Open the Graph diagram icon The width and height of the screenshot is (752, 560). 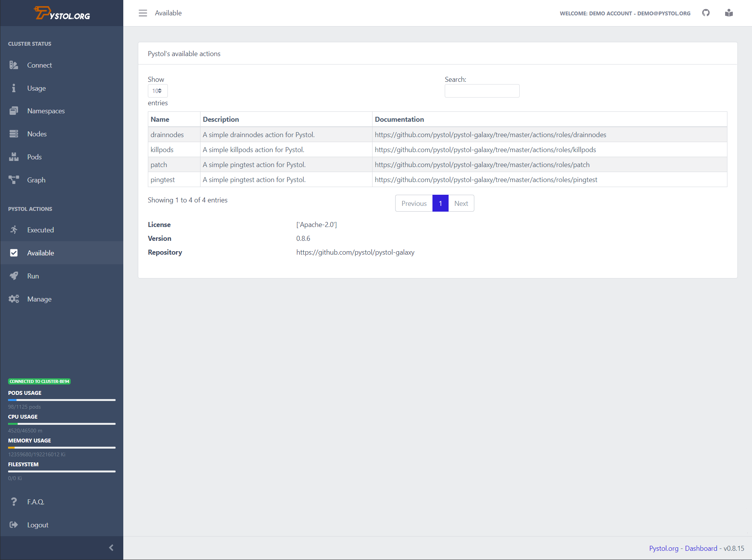click(14, 180)
